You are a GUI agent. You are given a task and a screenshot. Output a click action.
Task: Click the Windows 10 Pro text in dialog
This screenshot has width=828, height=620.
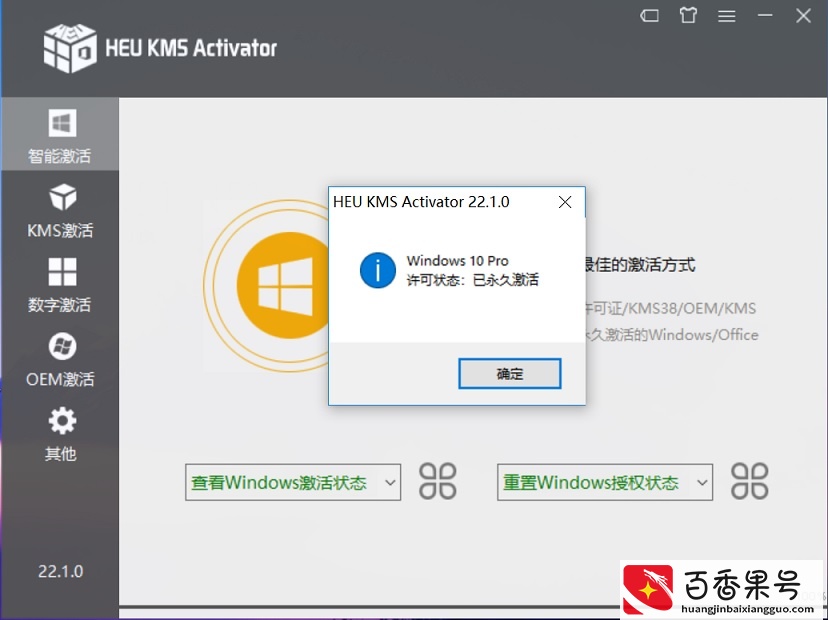[457, 261]
